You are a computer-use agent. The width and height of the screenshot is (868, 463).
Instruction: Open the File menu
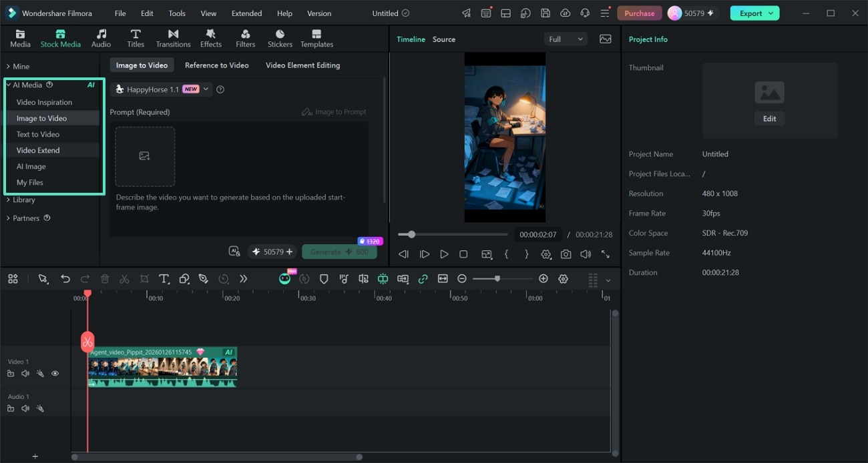pyautogui.click(x=120, y=13)
